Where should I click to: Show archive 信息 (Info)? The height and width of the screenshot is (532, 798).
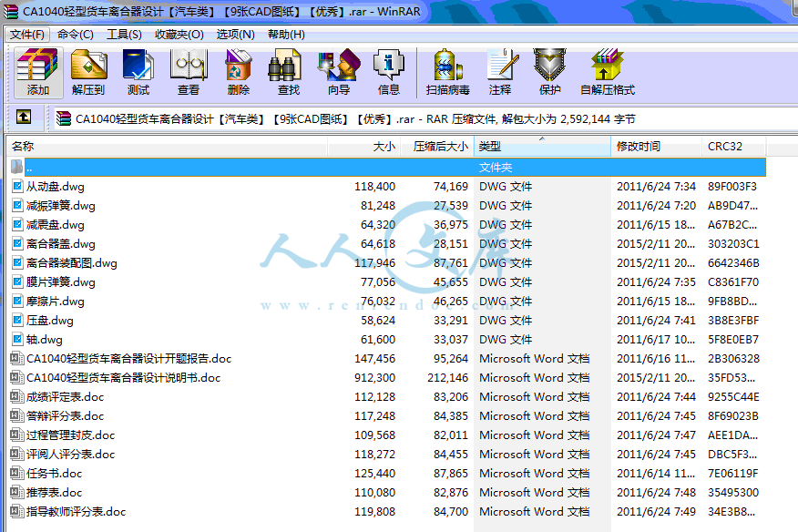tap(388, 72)
